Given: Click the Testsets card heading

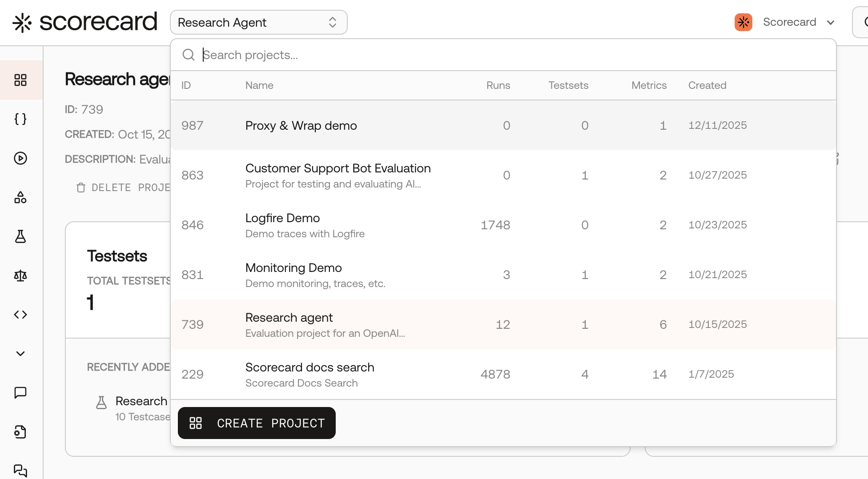Looking at the screenshot, I should click(117, 256).
